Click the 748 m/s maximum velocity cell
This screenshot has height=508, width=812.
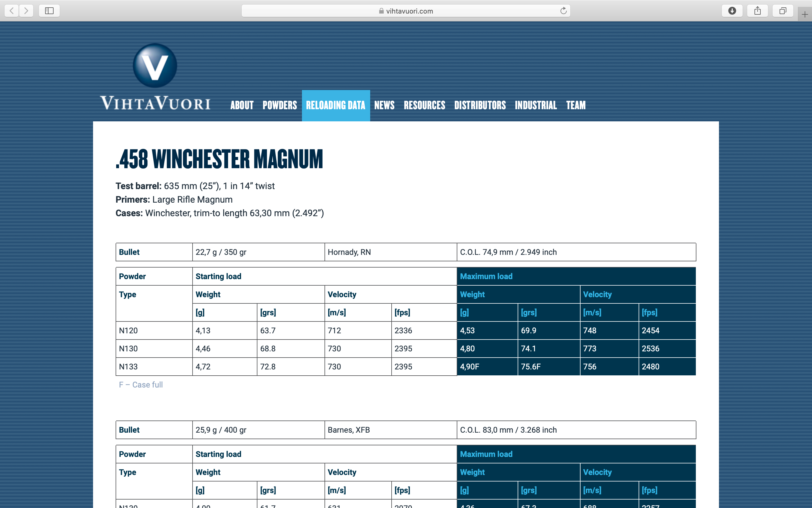[609, 330]
